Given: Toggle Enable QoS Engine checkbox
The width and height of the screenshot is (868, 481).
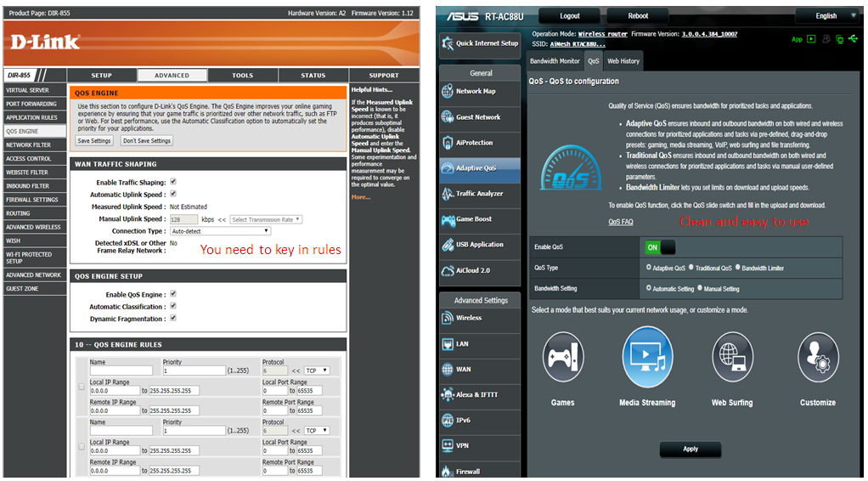Looking at the screenshot, I should [173, 294].
